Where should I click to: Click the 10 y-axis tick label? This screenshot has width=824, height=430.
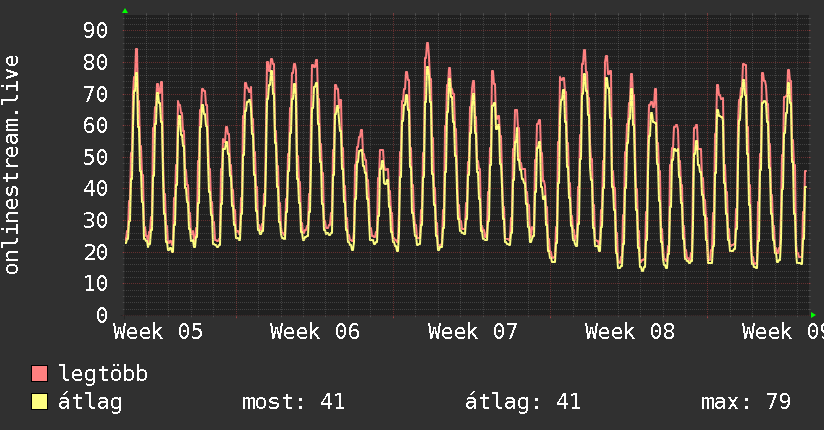96,284
